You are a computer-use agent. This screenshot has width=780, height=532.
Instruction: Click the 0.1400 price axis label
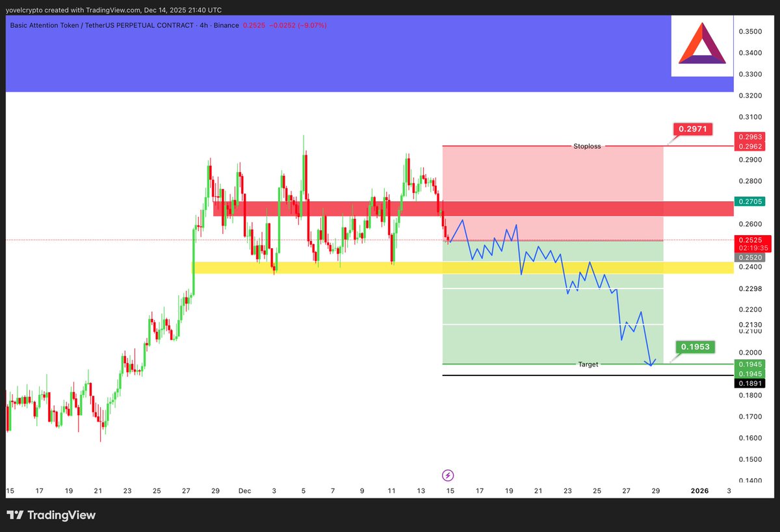point(751,481)
